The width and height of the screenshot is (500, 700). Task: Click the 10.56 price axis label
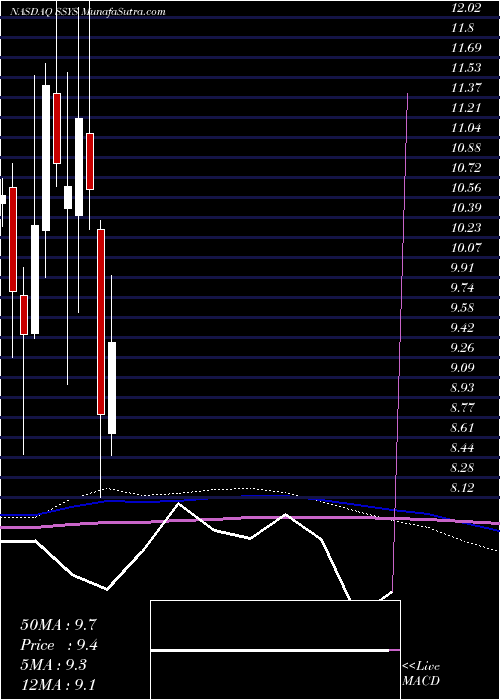click(x=466, y=188)
